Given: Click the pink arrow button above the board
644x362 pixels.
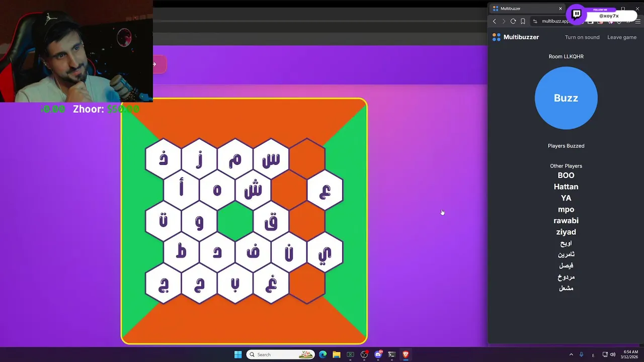Looking at the screenshot, I should [159, 64].
